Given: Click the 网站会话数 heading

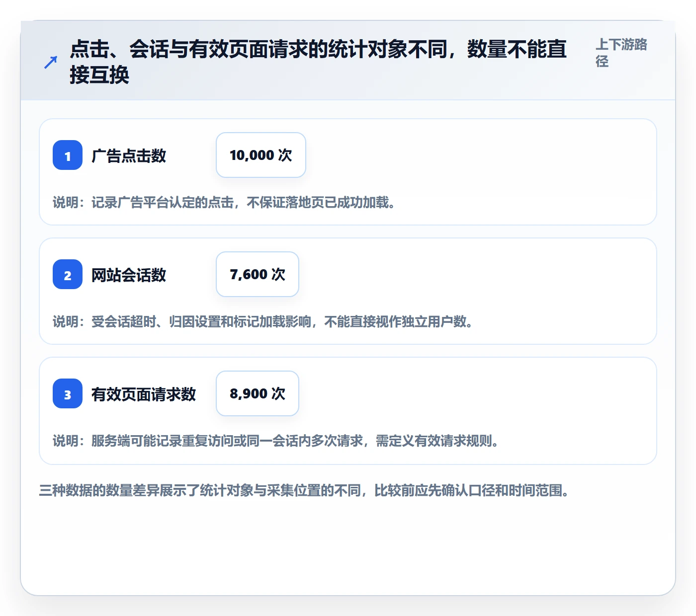Looking at the screenshot, I should (129, 275).
